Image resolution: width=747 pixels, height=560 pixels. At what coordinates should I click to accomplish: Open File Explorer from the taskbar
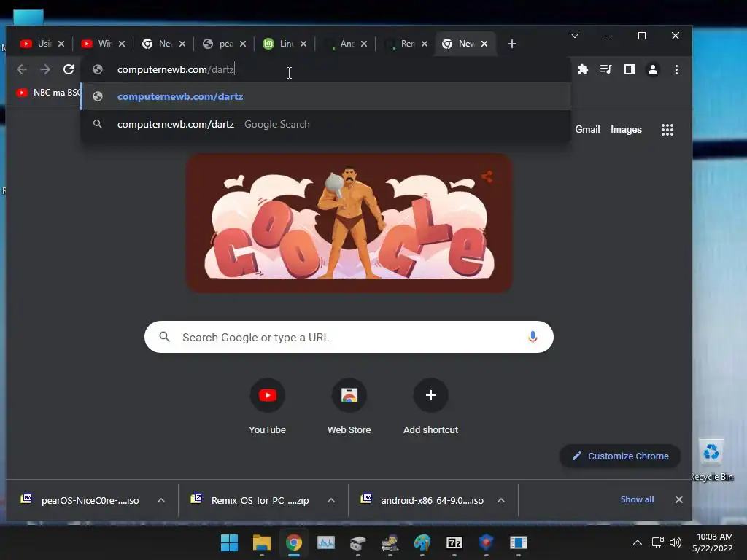pyautogui.click(x=262, y=542)
